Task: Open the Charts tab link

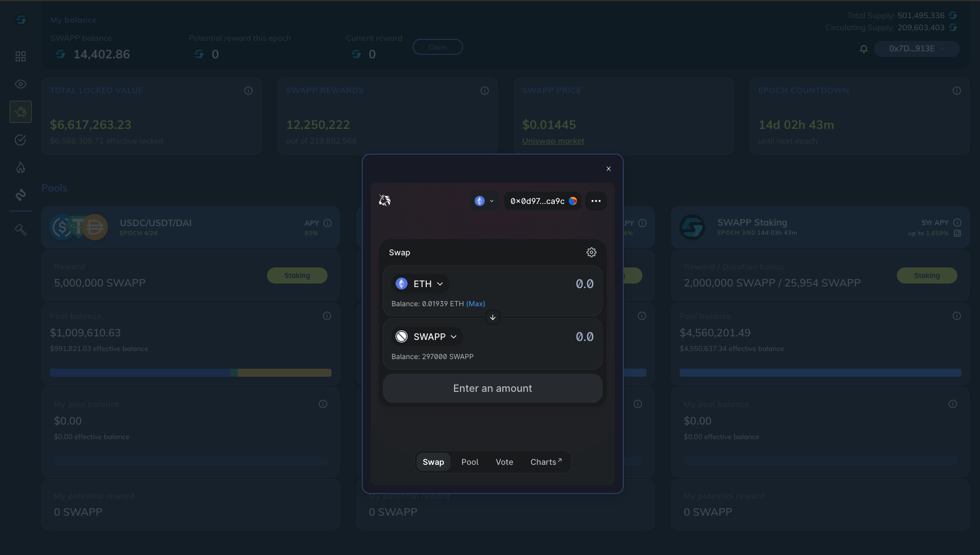Action: [546, 462]
